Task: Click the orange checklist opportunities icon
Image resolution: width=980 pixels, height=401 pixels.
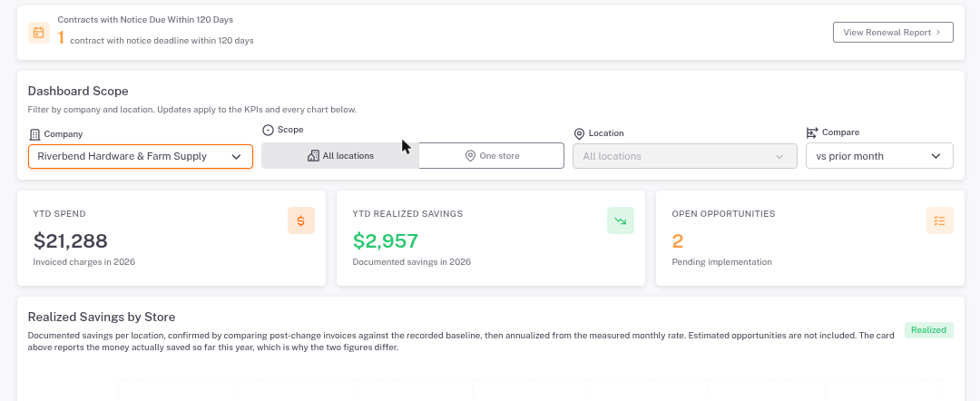Action: pos(939,220)
